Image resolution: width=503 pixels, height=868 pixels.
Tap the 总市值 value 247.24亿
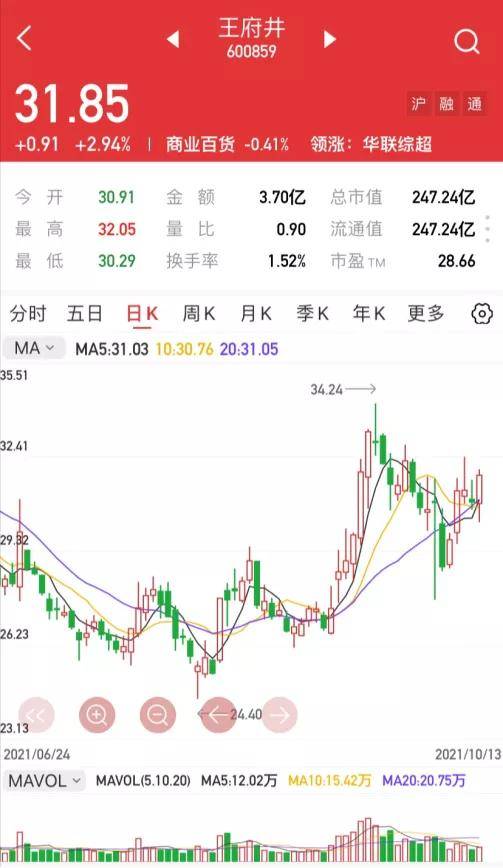(443, 197)
